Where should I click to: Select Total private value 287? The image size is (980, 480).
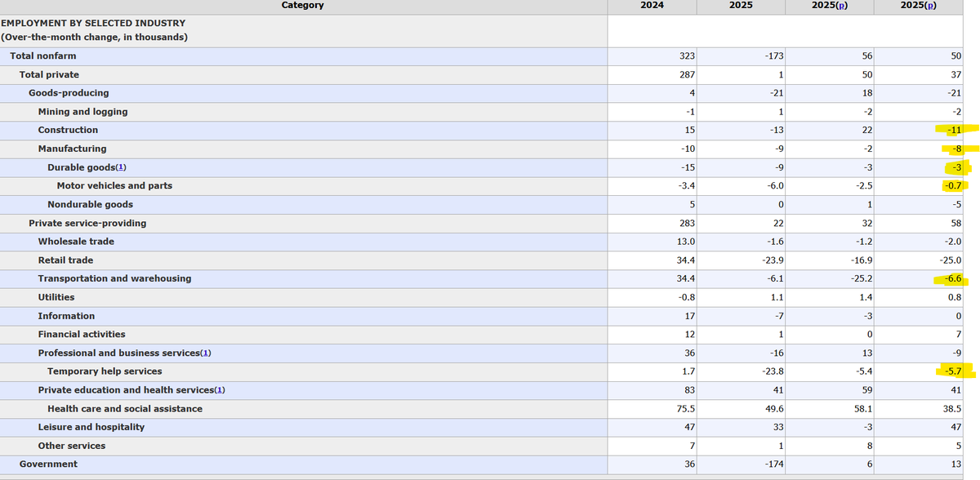tap(687, 74)
